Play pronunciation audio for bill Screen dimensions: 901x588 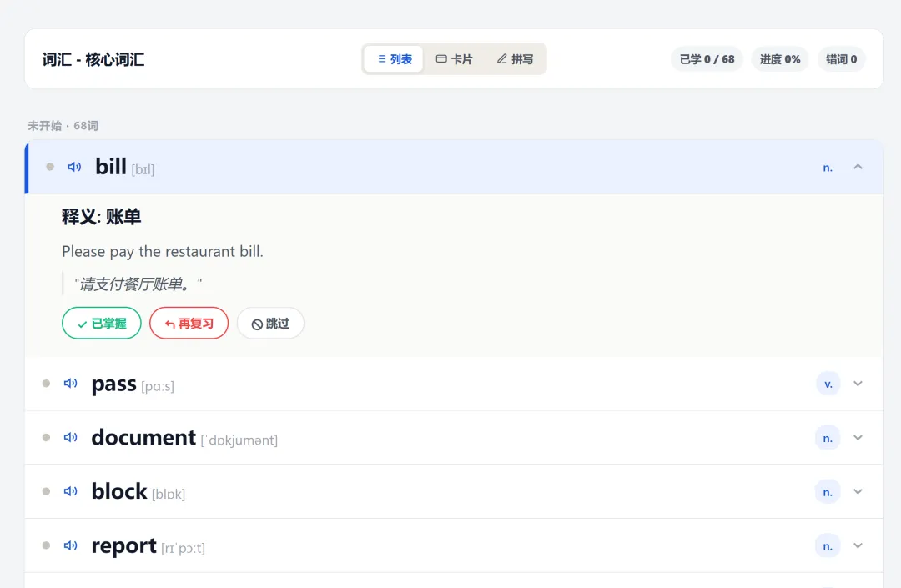click(x=75, y=167)
